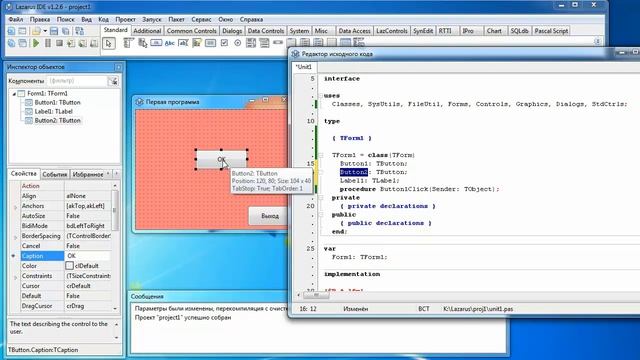Viewport: 640px width, 360px height.
Task: Collapse the uses clause fold marker
Action: pos(320,96)
